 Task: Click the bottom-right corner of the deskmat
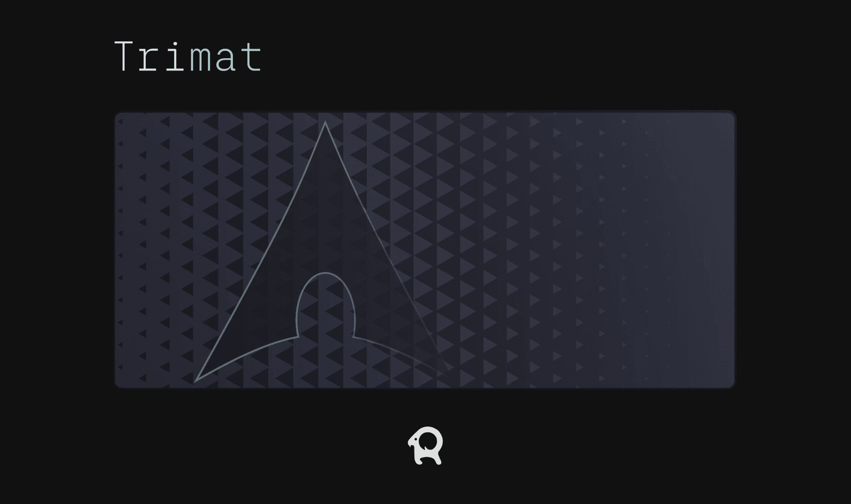point(731,384)
